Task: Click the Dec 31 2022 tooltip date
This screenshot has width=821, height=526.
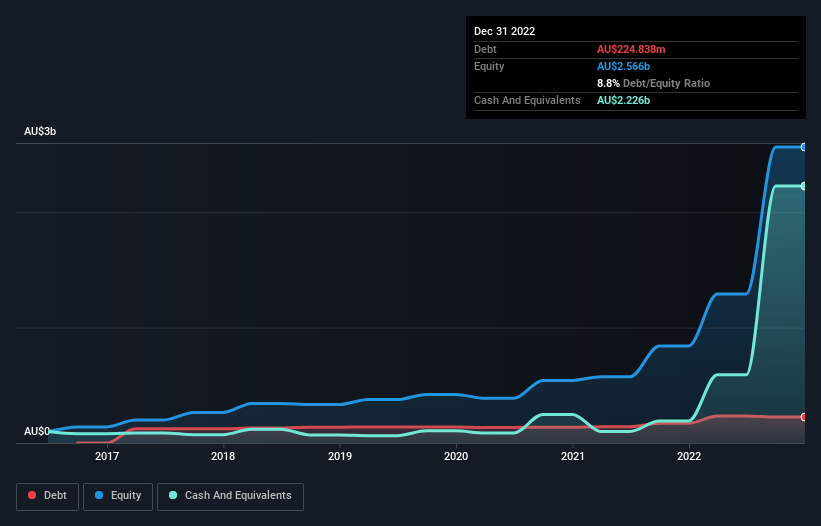Action: (x=504, y=31)
